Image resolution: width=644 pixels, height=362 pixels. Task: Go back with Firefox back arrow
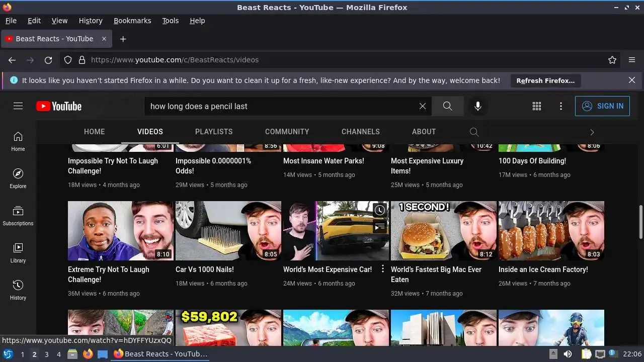tap(12, 60)
